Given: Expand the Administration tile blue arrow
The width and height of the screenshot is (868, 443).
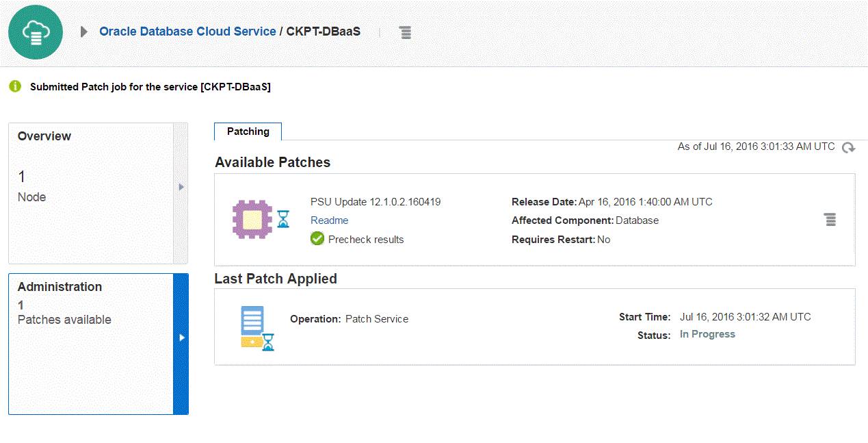Looking at the screenshot, I should click(x=181, y=338).
